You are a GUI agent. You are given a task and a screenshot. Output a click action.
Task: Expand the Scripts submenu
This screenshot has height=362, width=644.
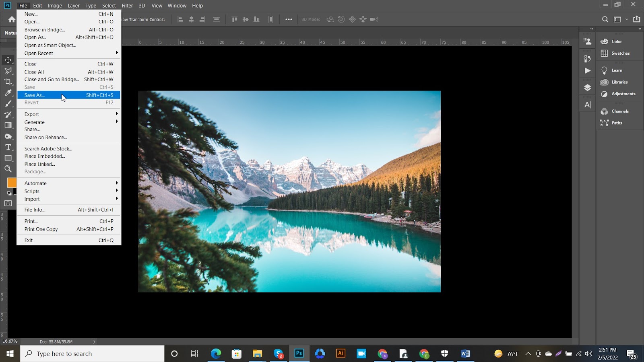[x=69, y=191]
